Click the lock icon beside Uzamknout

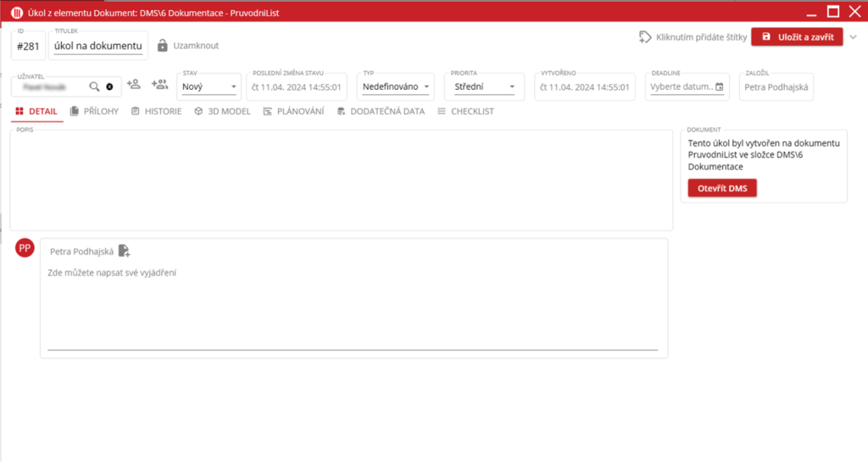coord(163,45)
